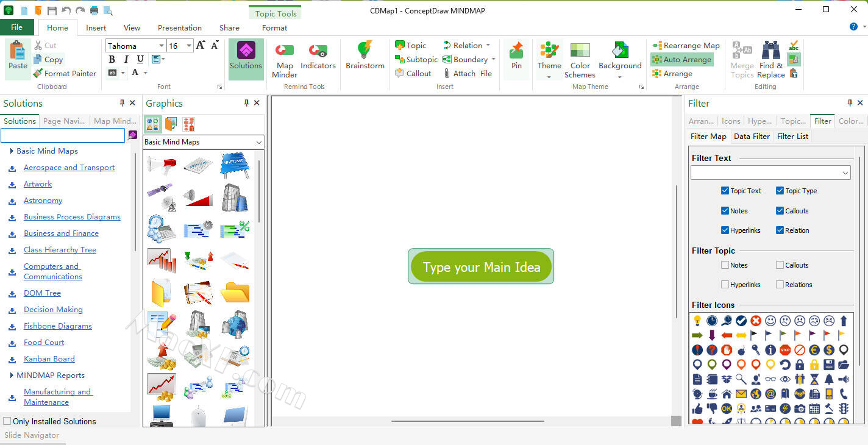Screen dimensions: 868x445
Task: Click the Format Painter icon
Action: [x=38, y=73]
